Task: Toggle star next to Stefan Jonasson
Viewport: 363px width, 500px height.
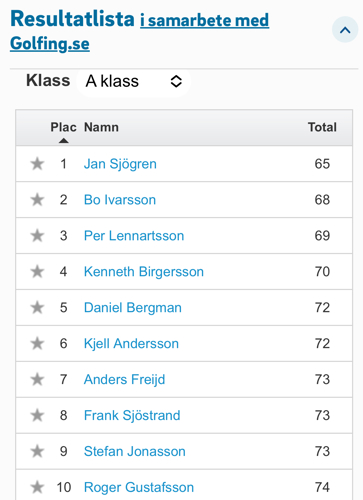Action: pyautogui.click(x=37, y=451)
